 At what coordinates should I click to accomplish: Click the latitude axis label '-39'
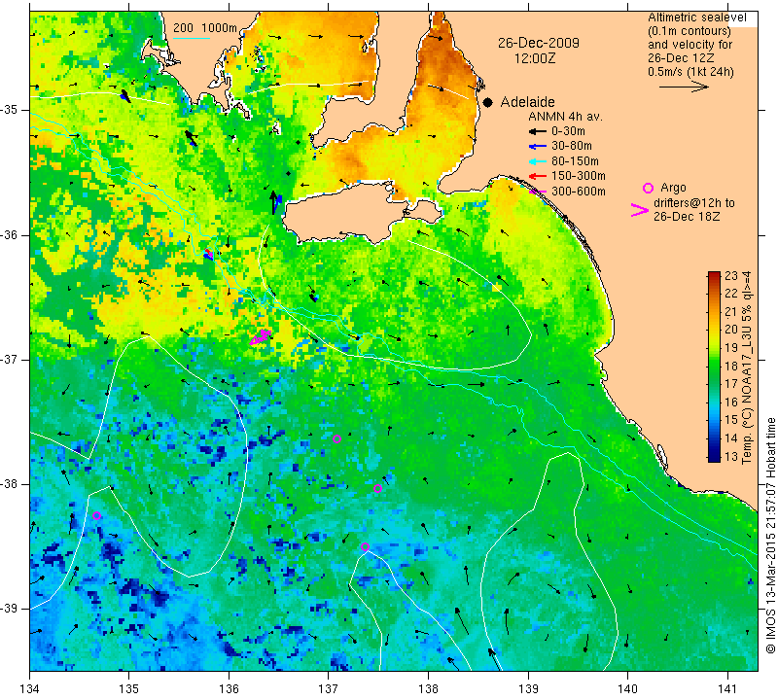pos(10,609)
